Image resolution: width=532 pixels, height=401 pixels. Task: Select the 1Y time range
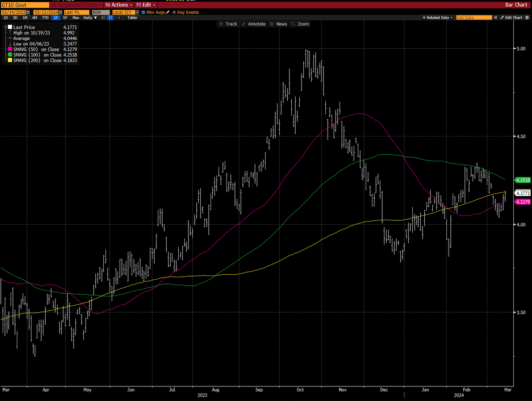[x=56, y=18]
